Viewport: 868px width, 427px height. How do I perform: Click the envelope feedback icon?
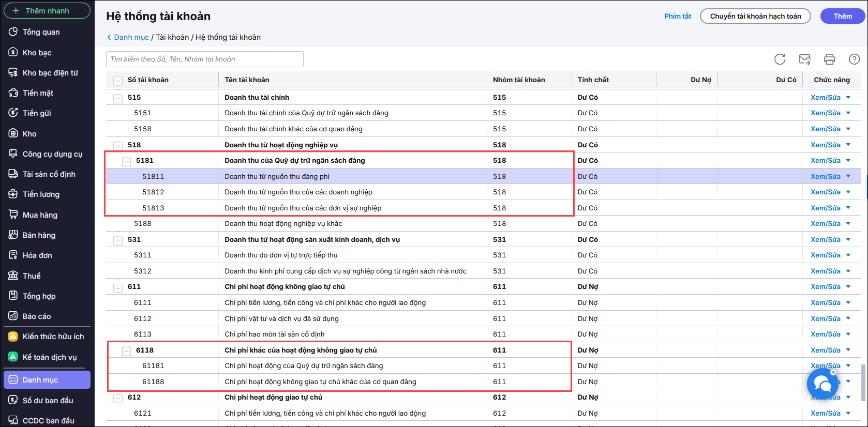804,59
